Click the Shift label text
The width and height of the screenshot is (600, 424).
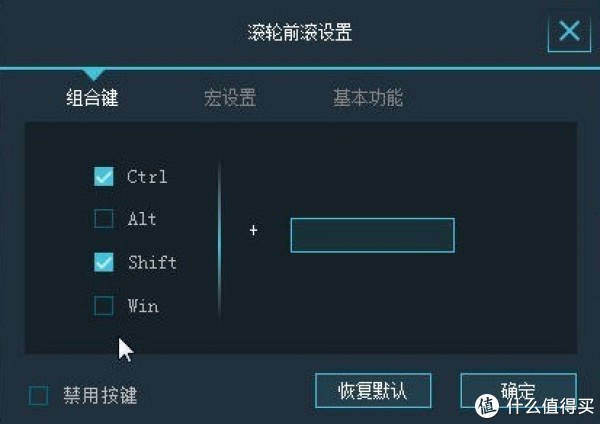point(152,263)
